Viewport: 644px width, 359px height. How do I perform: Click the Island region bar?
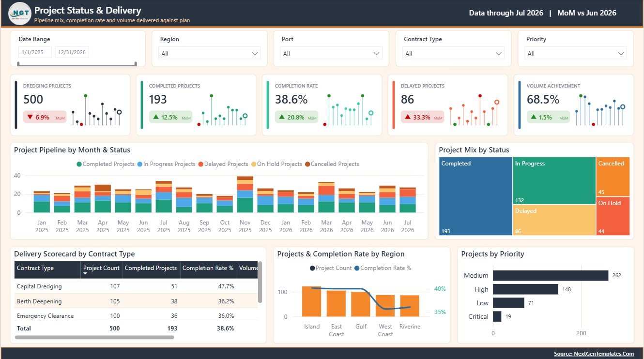tap(312, 301)
